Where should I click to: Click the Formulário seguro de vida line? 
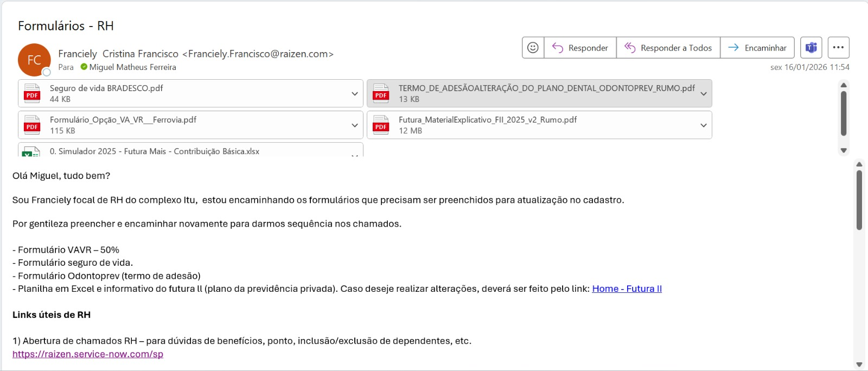73,263
